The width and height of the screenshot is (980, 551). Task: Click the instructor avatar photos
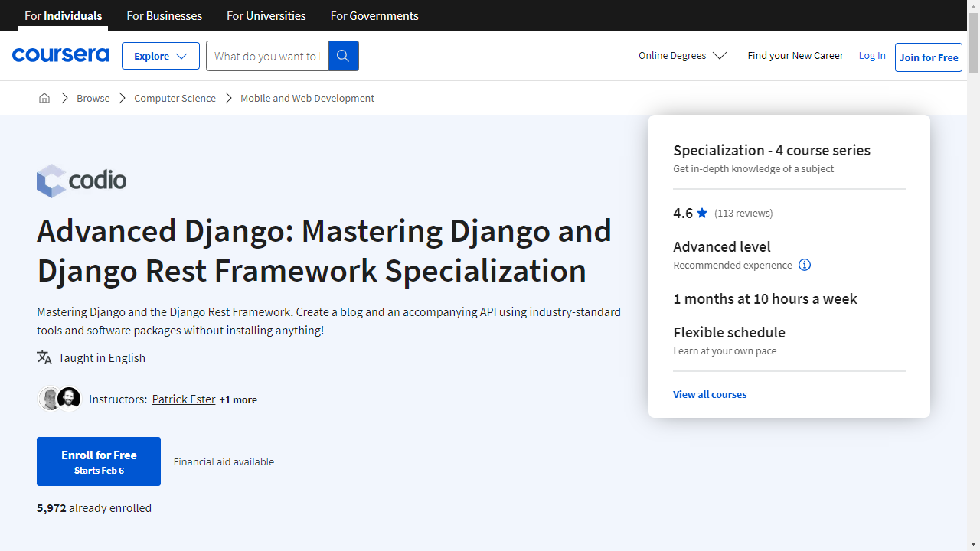pyautogui.click(x=60, y=399)
